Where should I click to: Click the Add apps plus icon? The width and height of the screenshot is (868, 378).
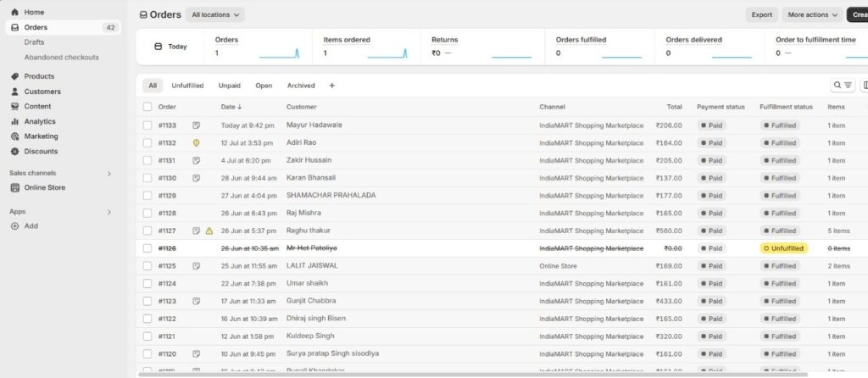[x=14, y=226]
